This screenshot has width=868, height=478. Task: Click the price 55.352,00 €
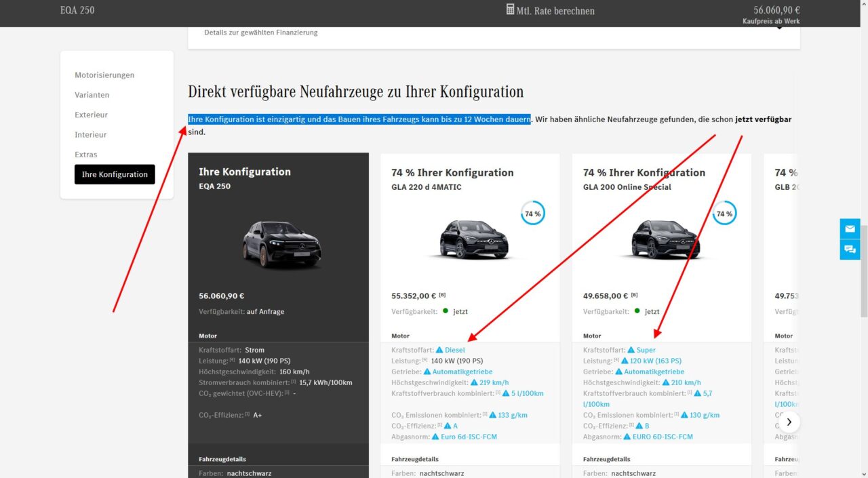tap(414, 296)
